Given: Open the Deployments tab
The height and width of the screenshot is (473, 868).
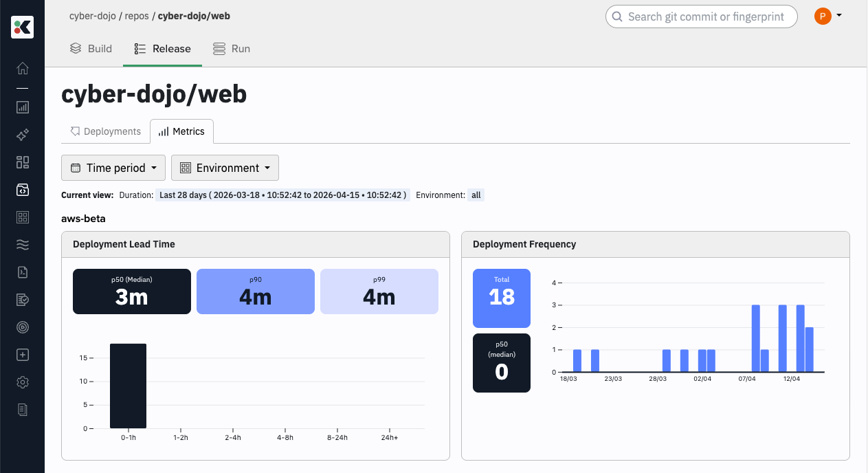Looking at the screenshot, I should 106,131.
